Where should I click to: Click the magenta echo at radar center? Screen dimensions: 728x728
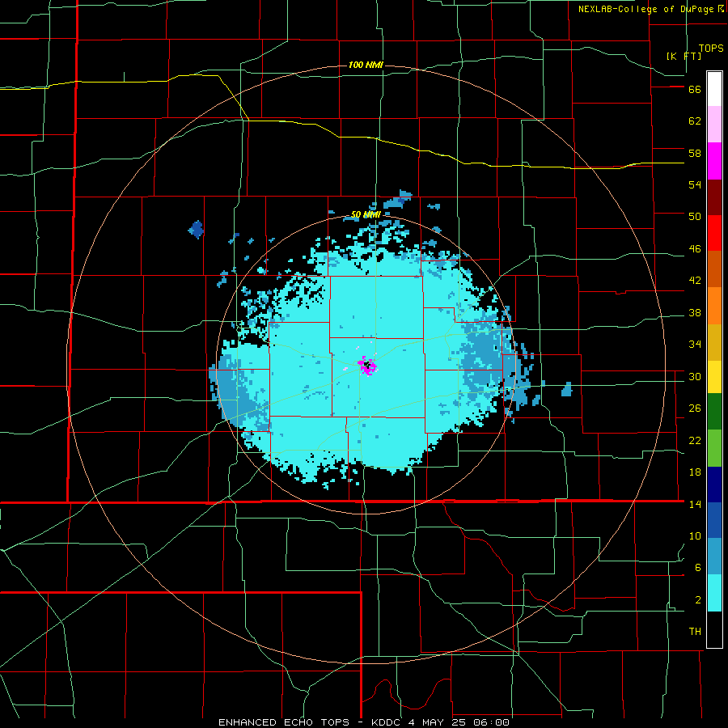click(367, 366)
